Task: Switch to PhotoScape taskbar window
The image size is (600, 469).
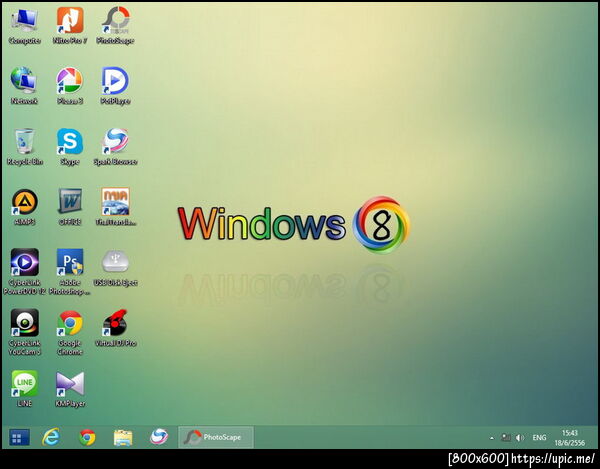Action: pos(216,437)
